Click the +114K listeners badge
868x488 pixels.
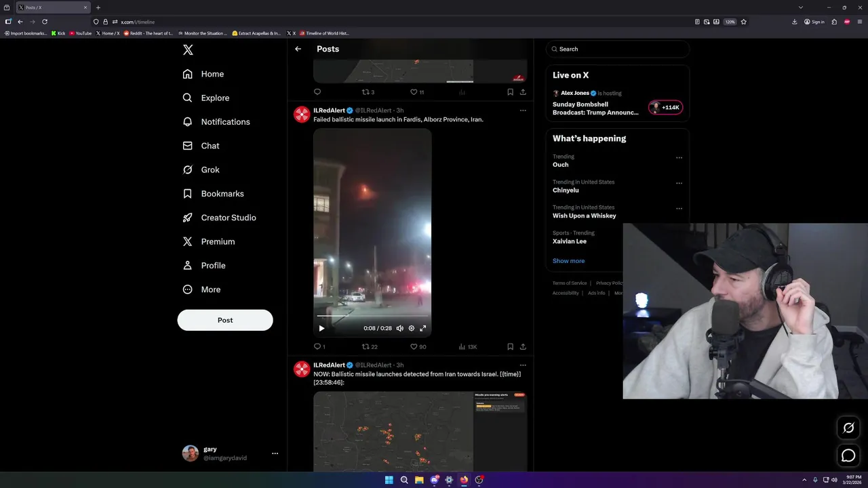click(x=665, y=107)
